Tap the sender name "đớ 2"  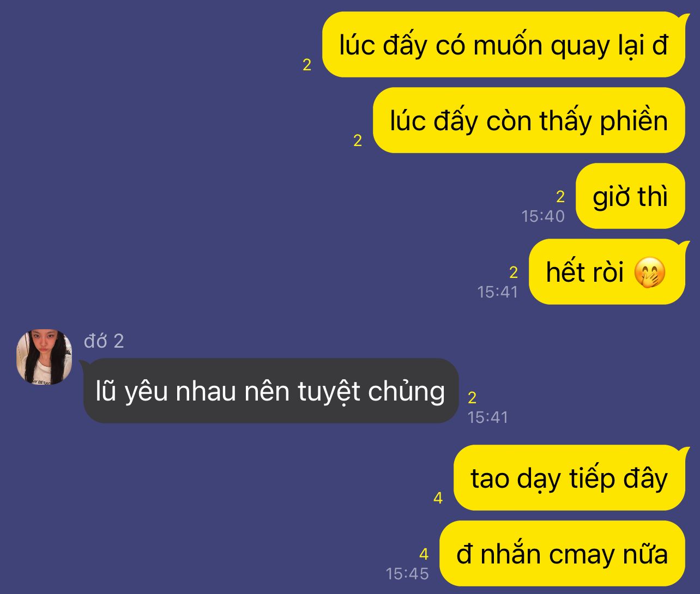point(104,341)
